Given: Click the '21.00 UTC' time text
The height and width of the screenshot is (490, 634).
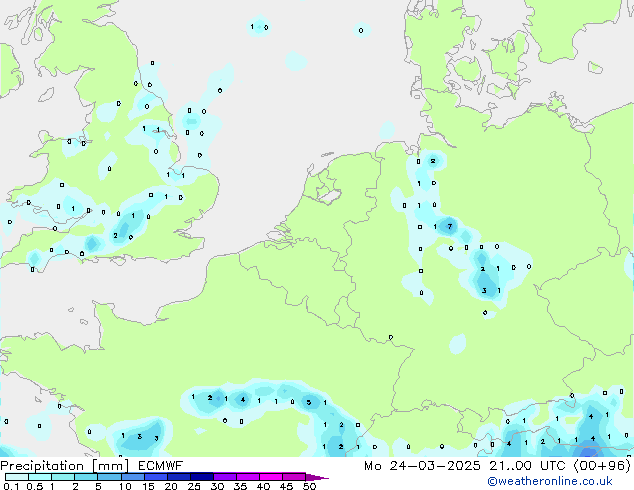Looking at the screenshot, I should click(527, 466).
